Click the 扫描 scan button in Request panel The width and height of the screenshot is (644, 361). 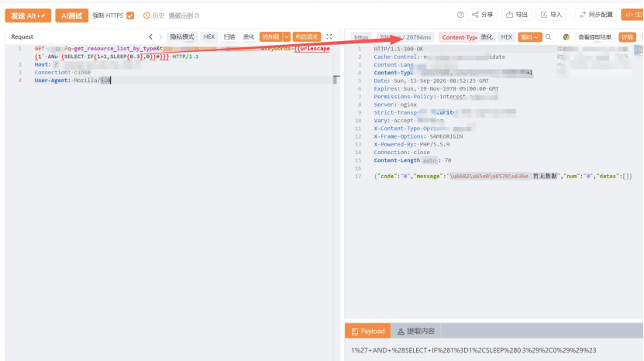229,37
